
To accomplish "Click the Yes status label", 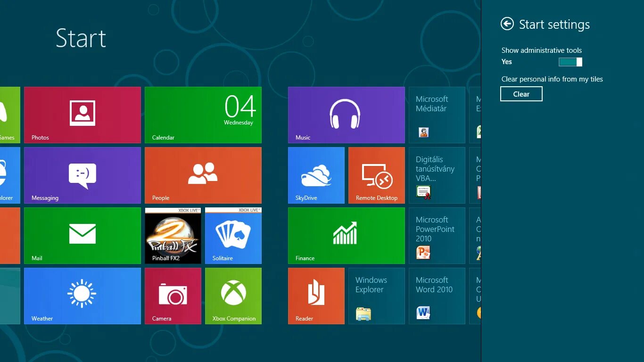I will coord(507,62).
